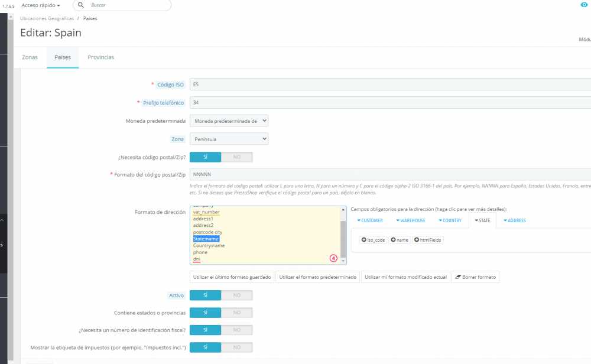This screenshot has width=591, height=364.
Task: Select dni in the address format list
Action: click(196, 259)
